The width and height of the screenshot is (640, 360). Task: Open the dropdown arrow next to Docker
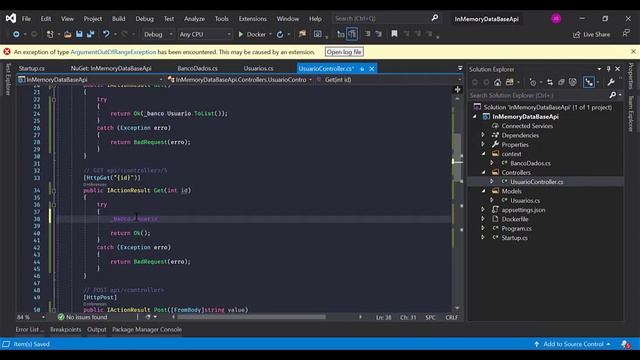pos(270,34)
